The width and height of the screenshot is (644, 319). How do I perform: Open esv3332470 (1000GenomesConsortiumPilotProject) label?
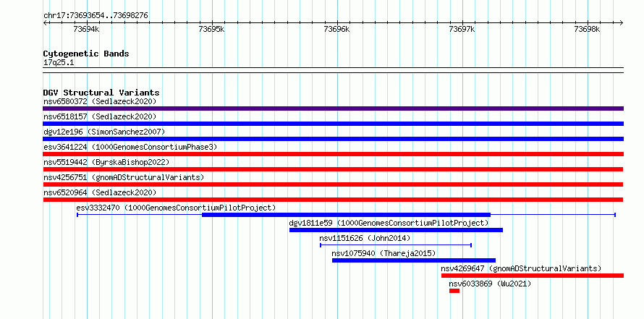tap(176, 208)
